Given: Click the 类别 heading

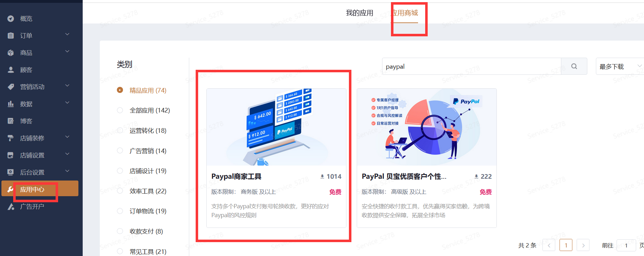Looking at the screenshot, I should pos(124,64).
